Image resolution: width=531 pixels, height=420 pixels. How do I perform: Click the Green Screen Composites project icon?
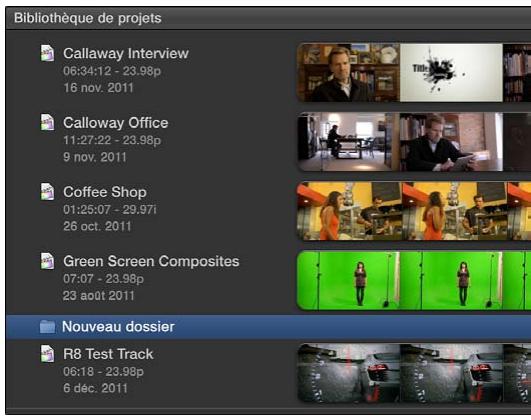tap(47, 261)
